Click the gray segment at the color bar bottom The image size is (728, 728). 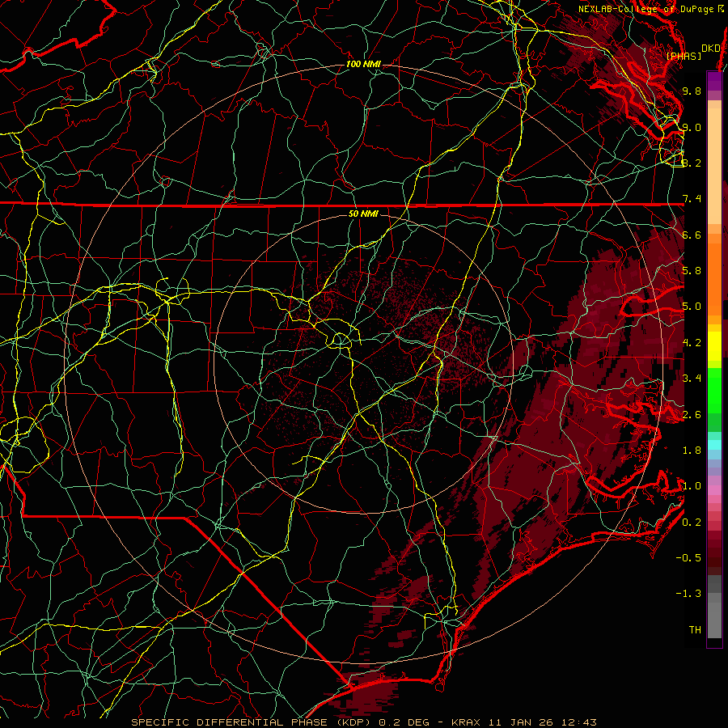[714, 617]
